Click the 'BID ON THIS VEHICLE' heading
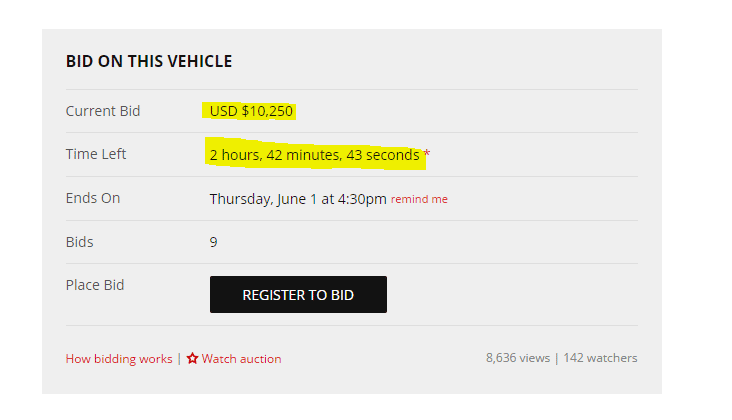Screen dimensions: 732x420 pos(149,62)
